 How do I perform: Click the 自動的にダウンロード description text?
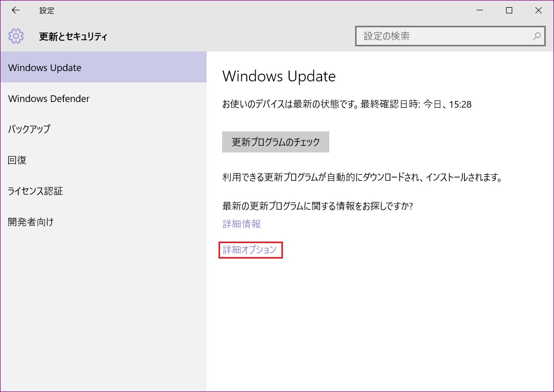pyautogui.click(x=362, y=177)
